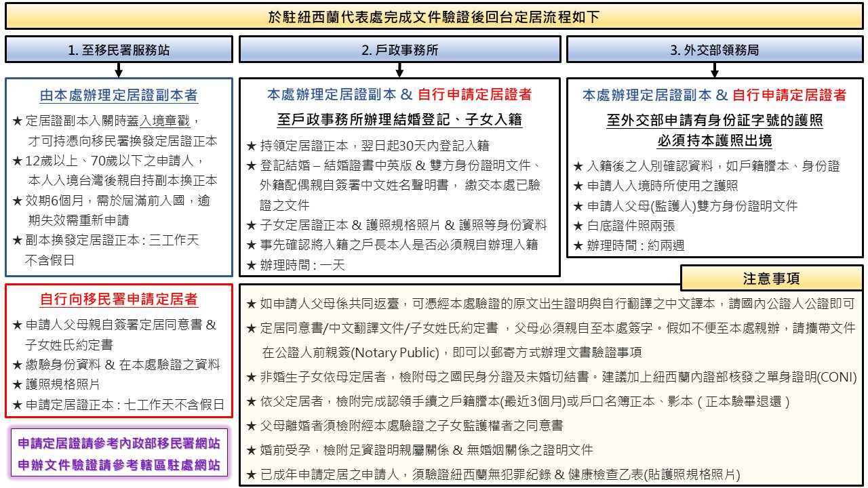Click bullet 子女定居證正本 & 護照規格照片
This screenshot has height=488, width=868.
[x=397, y=225]
